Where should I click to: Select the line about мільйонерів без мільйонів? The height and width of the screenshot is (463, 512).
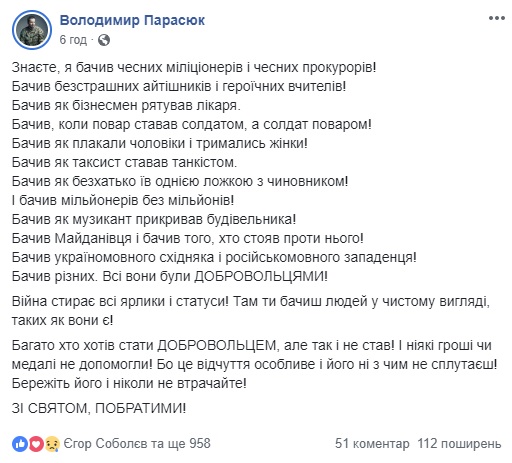pos(123,200)
